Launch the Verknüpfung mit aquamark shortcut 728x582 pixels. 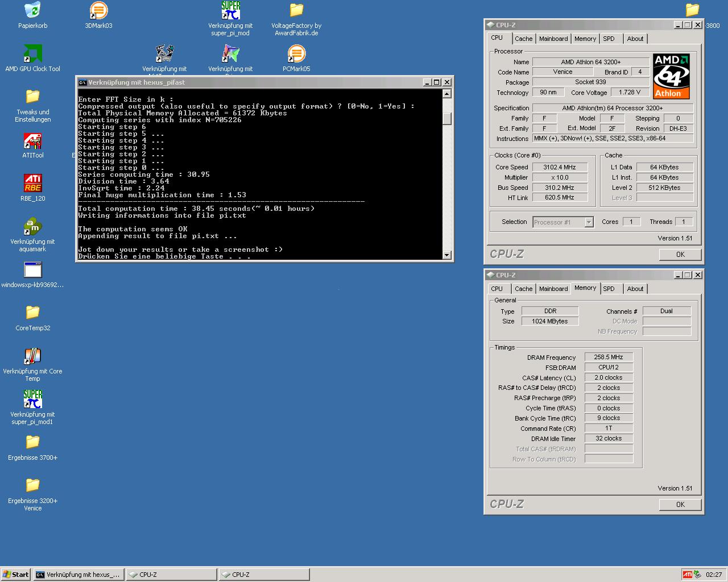tap(32, 226)
